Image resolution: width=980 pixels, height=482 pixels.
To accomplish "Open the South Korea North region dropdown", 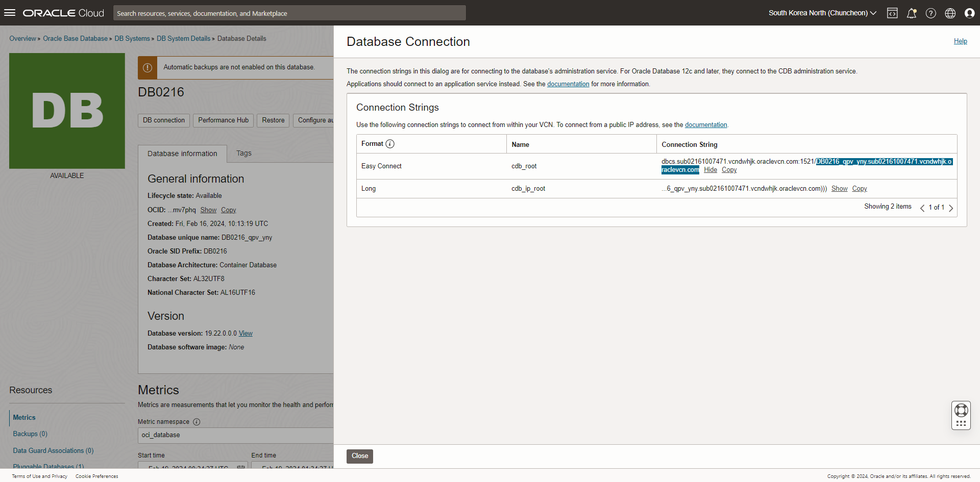I will tap(822, 13).
